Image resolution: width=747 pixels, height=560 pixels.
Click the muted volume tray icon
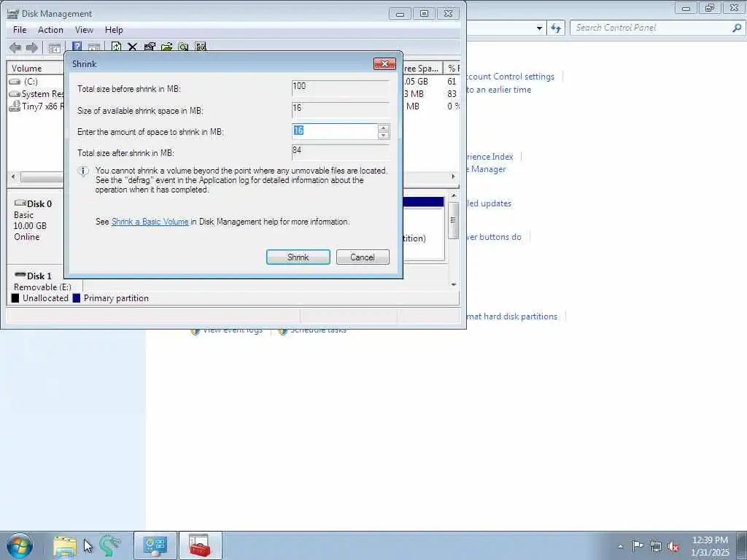point(673,546)
